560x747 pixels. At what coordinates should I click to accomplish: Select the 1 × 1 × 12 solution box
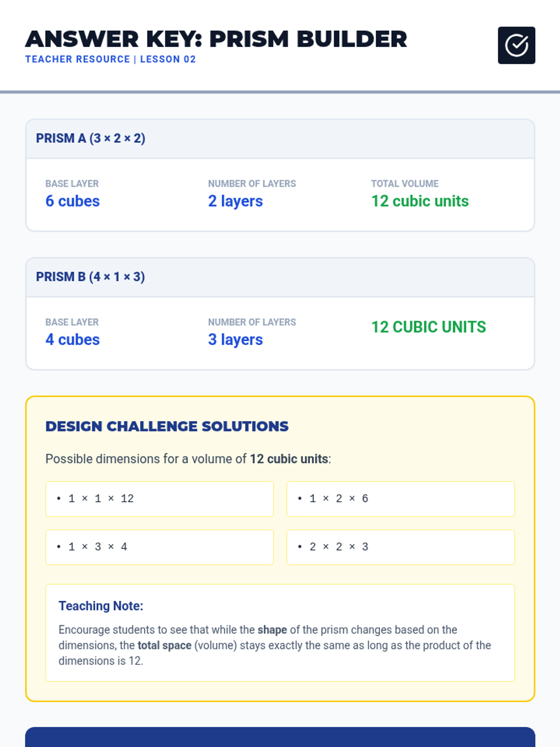tap(160, 499)
